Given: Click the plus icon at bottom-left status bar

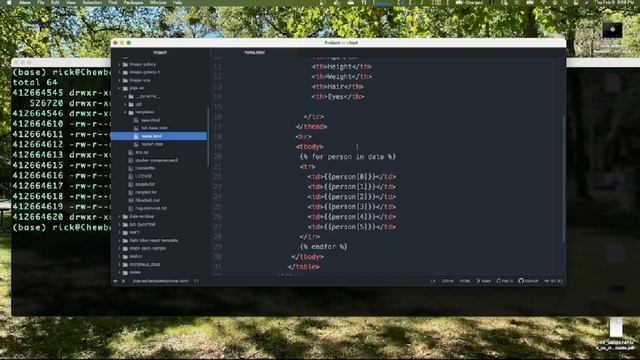Looking at the screenshot, I should point(116,281).
